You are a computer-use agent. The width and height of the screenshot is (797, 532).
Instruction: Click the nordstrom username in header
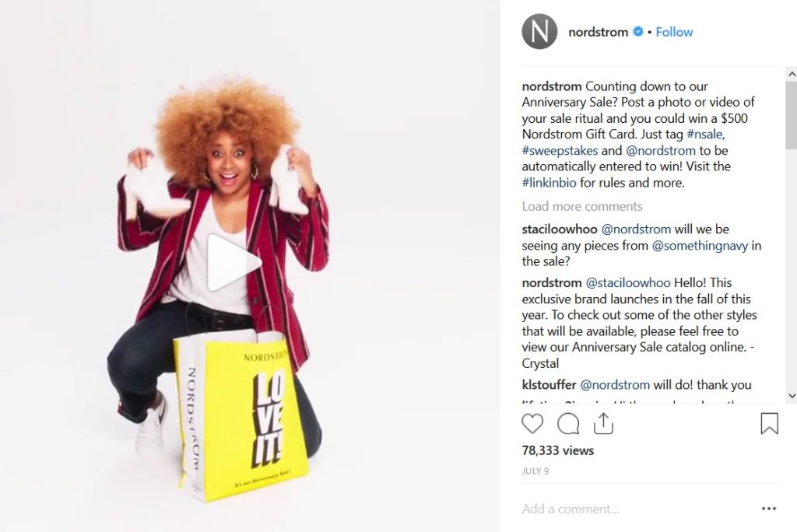coord(598,32)
